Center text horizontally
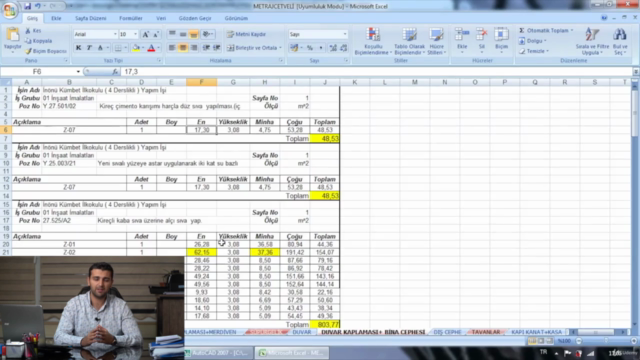640x360 pixels. point(183,48)
